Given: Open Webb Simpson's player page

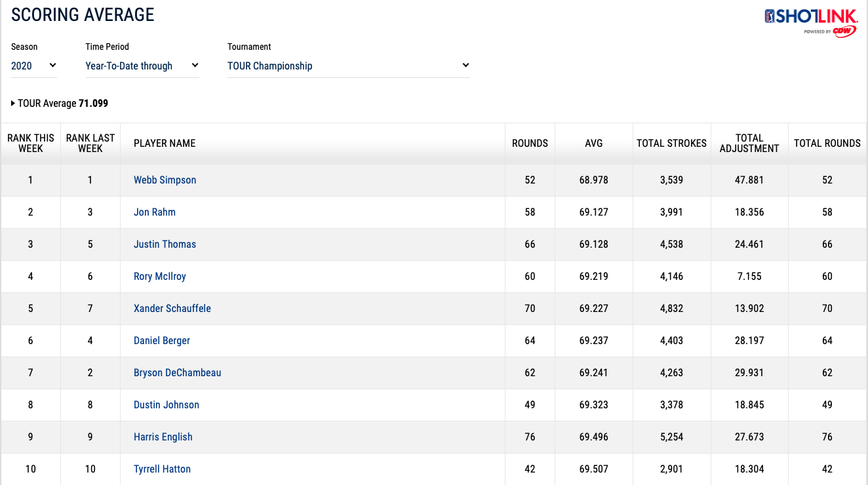Looking at the screenshot, I should [x=165, y=180].
